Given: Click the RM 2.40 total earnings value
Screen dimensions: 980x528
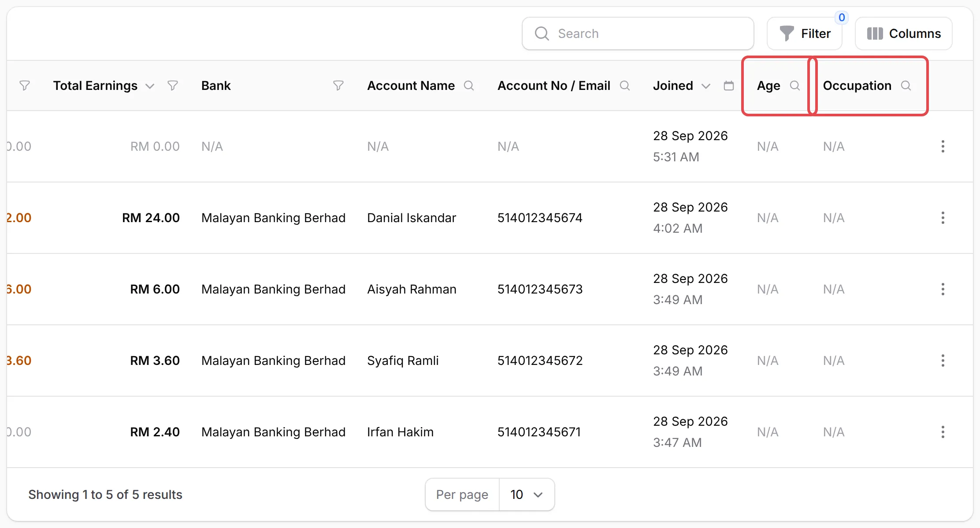Looking at the screenshot, I should [x=155, y=432].
